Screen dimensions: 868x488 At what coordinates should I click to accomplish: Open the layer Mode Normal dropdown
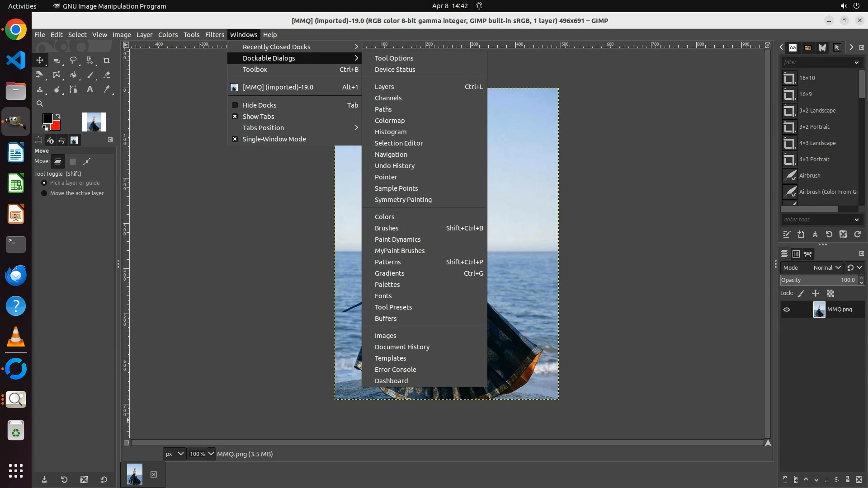pos(827,267)
